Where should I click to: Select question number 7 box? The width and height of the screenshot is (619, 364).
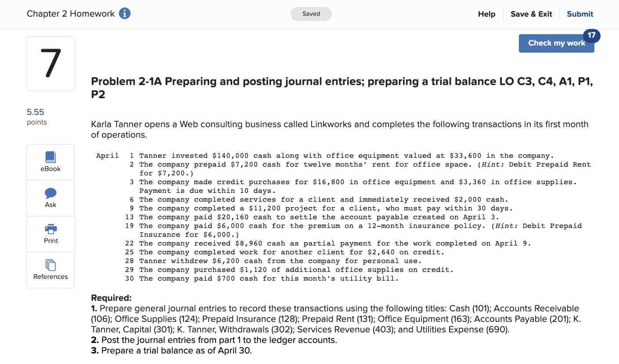click(x=51, y=64)
